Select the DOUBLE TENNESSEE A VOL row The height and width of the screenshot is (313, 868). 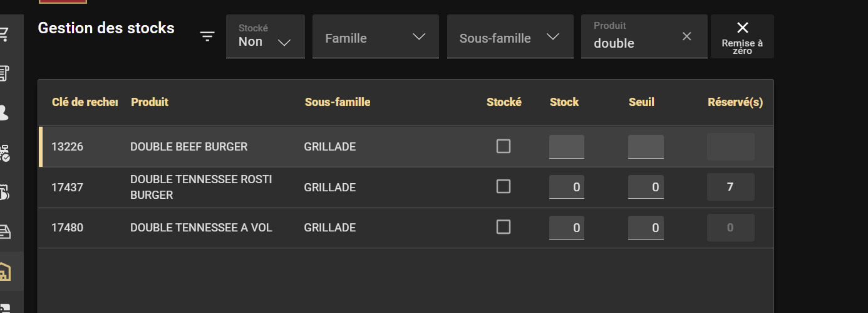coord(201,228)
